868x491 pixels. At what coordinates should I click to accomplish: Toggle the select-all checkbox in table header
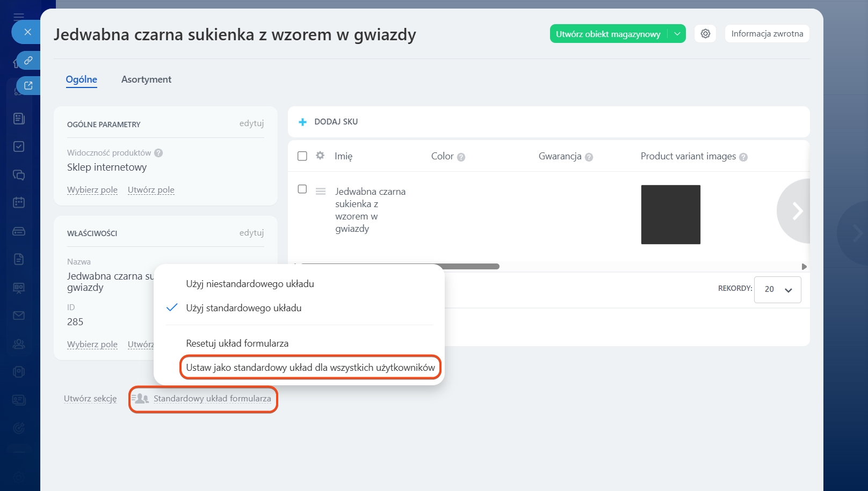coord(302,156)
